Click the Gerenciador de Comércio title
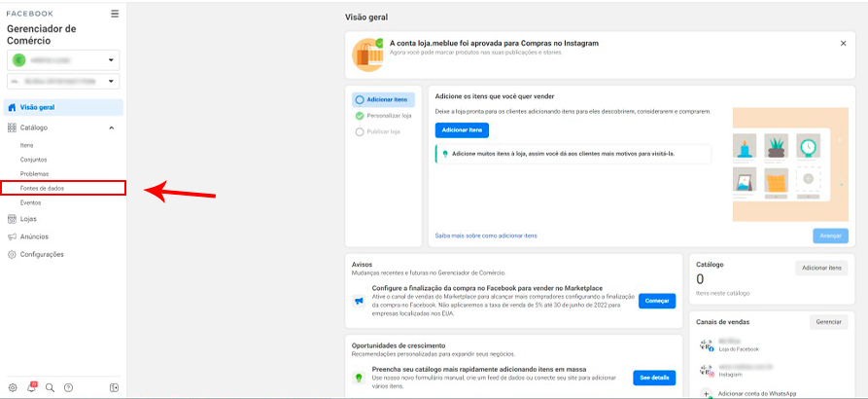The width and height of the screenshot is (868, 399). click(42, 34)
